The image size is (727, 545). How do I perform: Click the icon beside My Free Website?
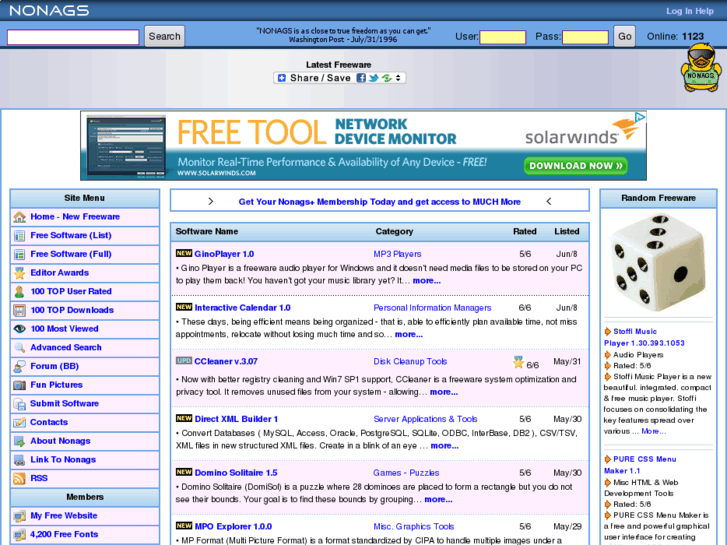pyautogui.click(x=19, y=516)
